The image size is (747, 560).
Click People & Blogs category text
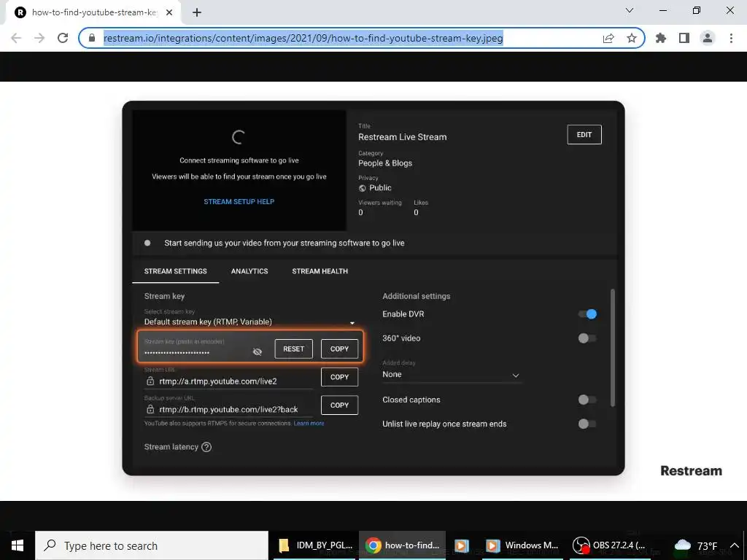385,163
